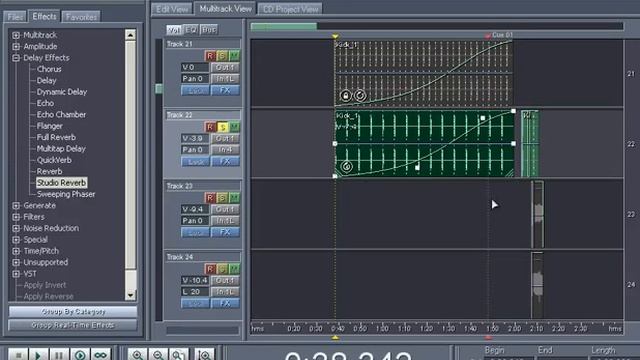Click the yellow cursor marker below the time ruler
Screen dimensions: 640x360
pos(335,338)
